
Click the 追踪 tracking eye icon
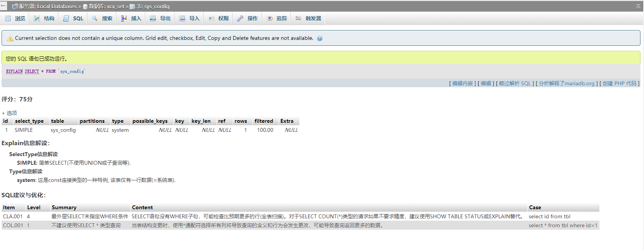pyautogui.click(x=270, y=18)
